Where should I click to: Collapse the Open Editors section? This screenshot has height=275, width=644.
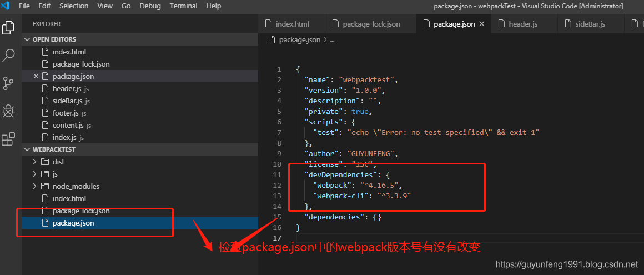point(140,39)
